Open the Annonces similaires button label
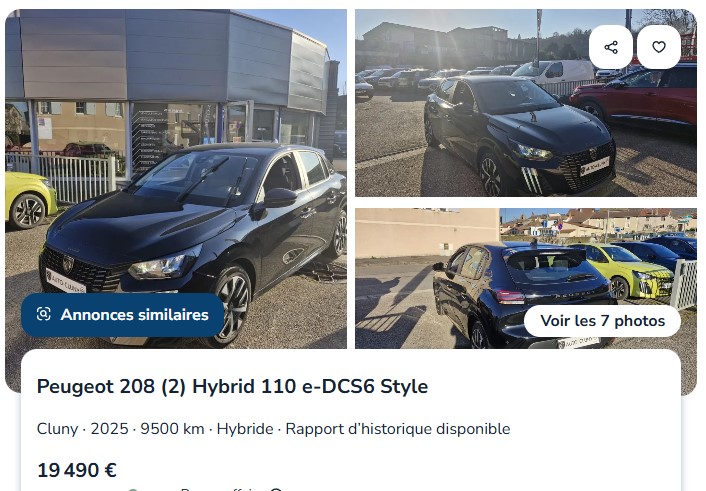Viewport: 706px width, 491px height. click(x=135, y=314)
